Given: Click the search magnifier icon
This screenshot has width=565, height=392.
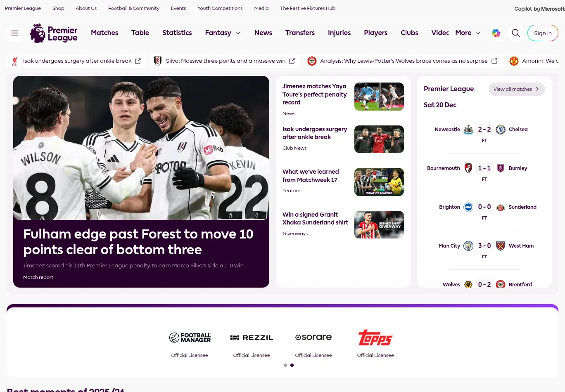Looking at the screenshot, I should click(515, 33).
